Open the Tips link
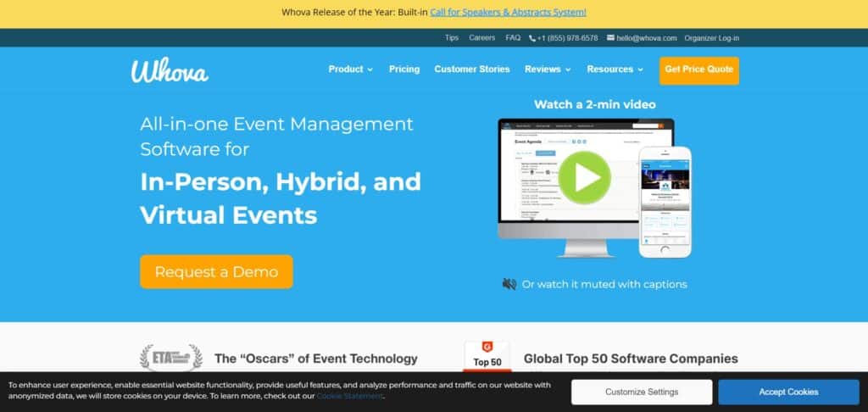This screenshot has height=412, width=868. (x=452, y=38)
